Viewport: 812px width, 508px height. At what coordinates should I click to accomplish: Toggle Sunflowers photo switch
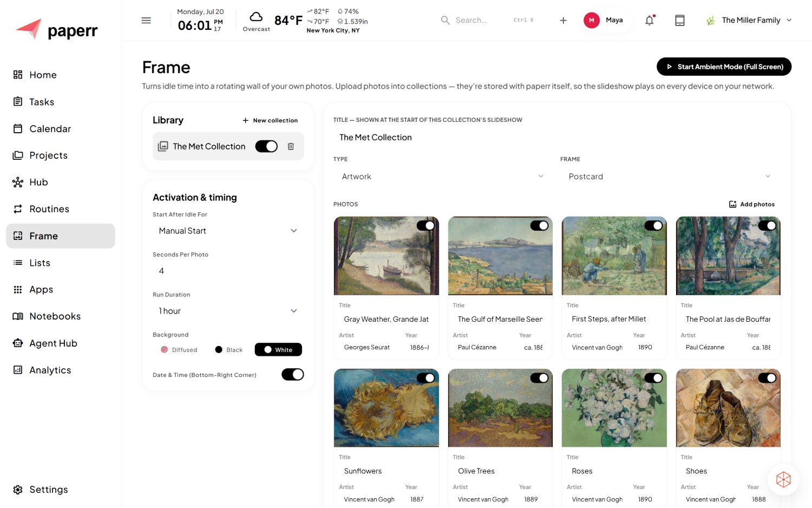425,377
